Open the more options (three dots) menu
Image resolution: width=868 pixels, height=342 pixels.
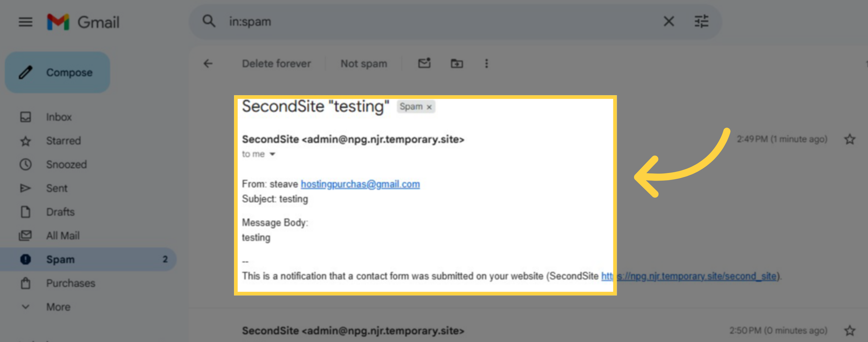[x=486, y=63]
